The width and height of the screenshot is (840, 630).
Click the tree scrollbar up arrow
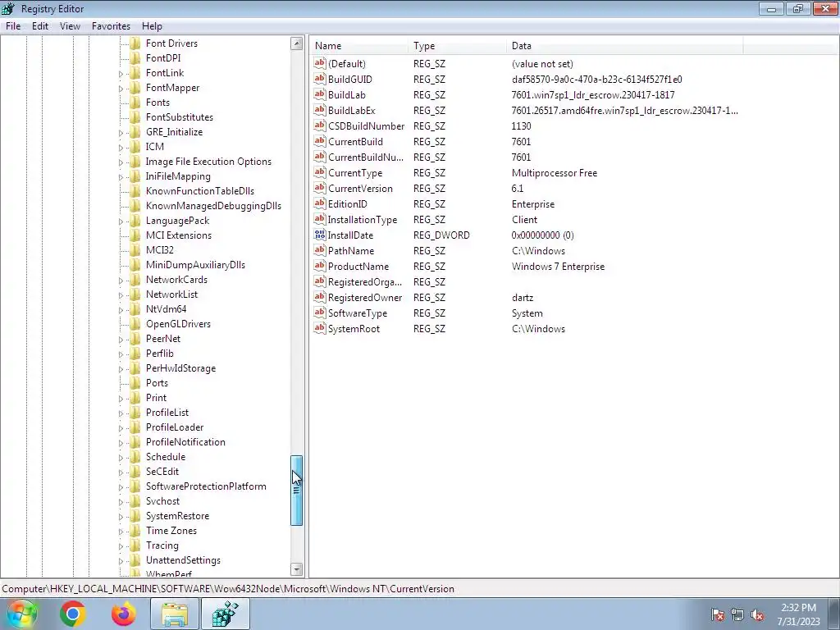point(296,43)
